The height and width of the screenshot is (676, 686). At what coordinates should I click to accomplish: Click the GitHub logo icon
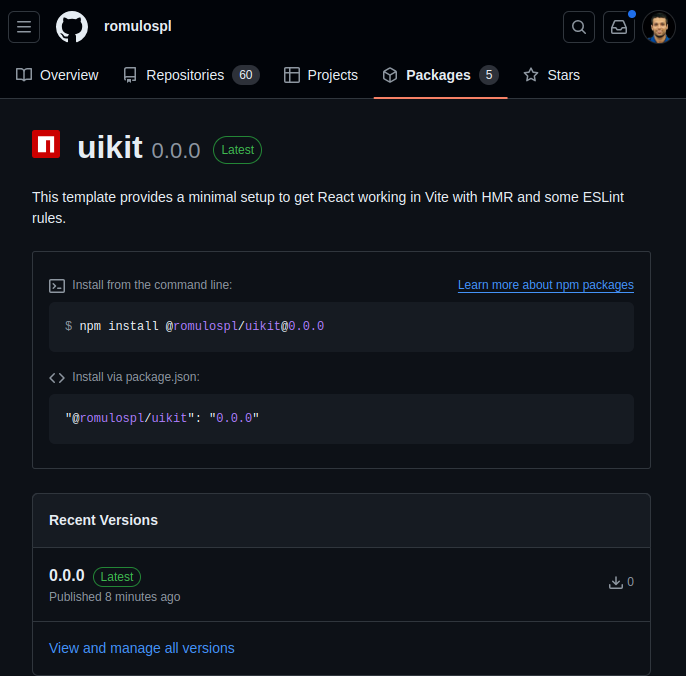click(72, 27)
